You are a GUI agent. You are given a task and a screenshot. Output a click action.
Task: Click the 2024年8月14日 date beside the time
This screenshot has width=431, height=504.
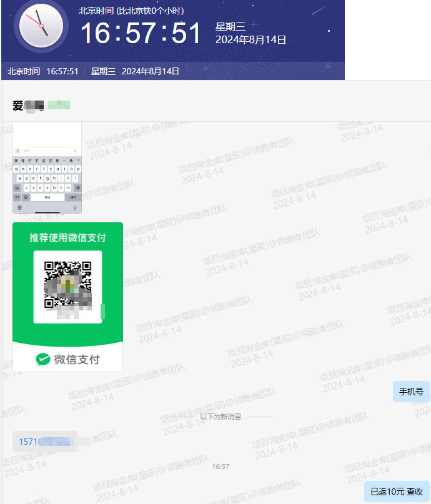coord(250,40)
